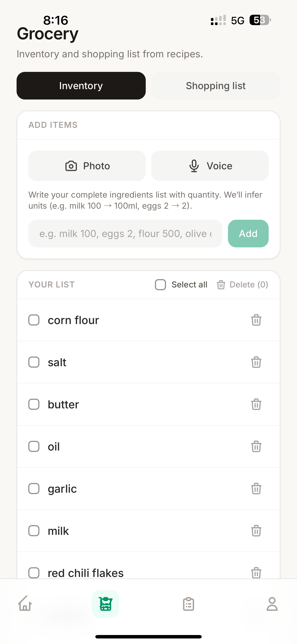Tap the Voice button to dictate items
Screen dimensions: 297x644
210,166
